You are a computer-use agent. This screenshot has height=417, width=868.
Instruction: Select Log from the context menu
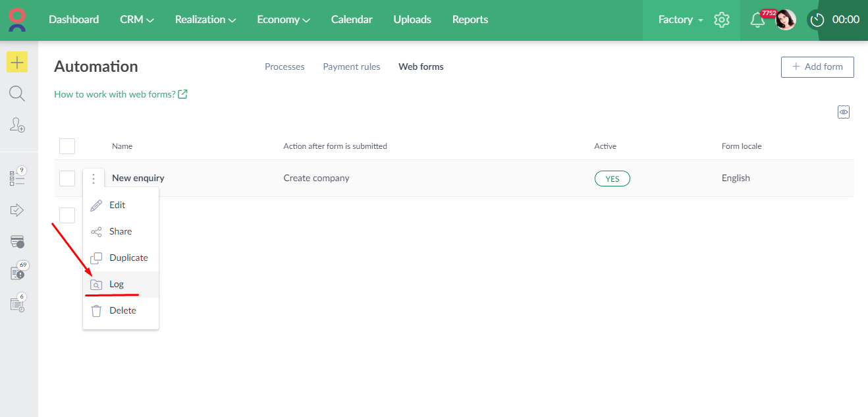pyautogui.click(x=117, y=285)
